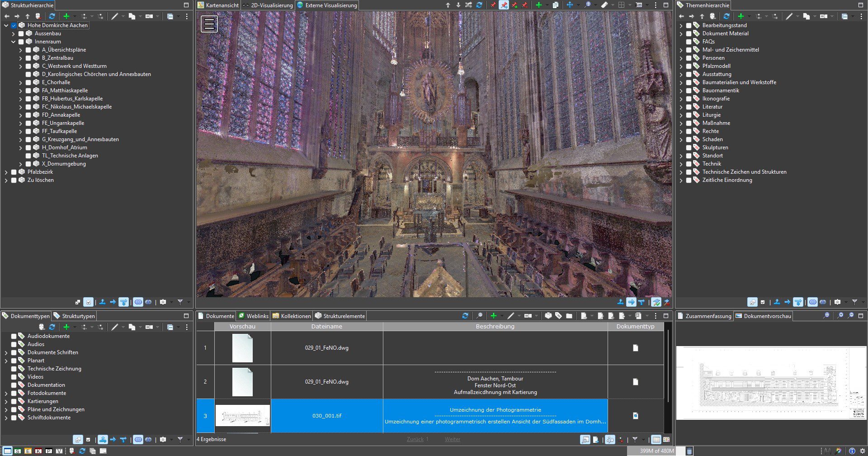
Task: Click the eraser icon in visualization toolbar
Action: [x=604, y=5]
